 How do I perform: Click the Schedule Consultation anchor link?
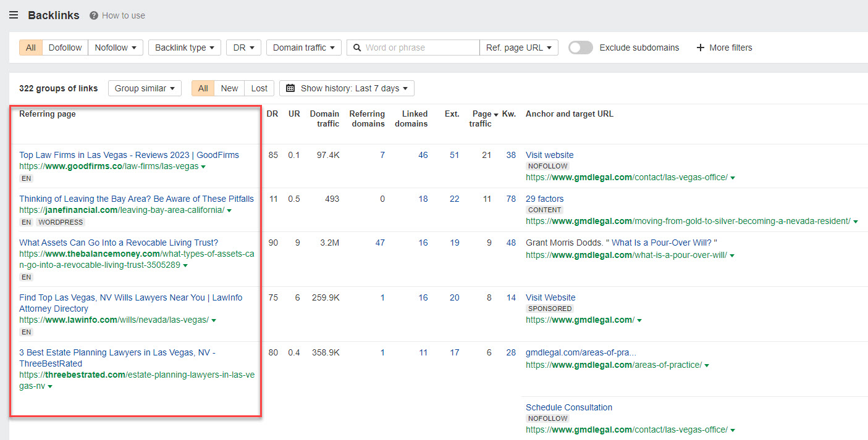click(569, 407)
